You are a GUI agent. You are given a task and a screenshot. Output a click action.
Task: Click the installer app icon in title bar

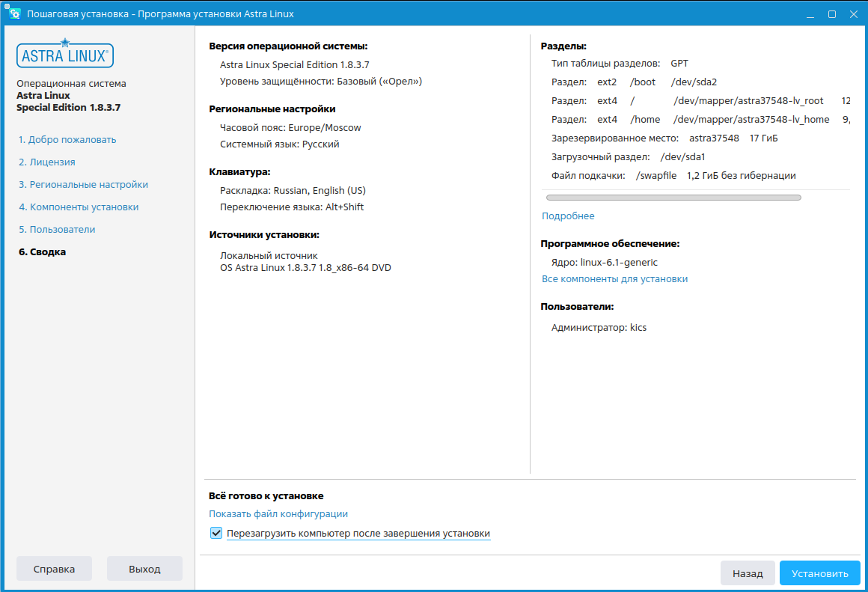pyautogui.click(x=15, y=13)
